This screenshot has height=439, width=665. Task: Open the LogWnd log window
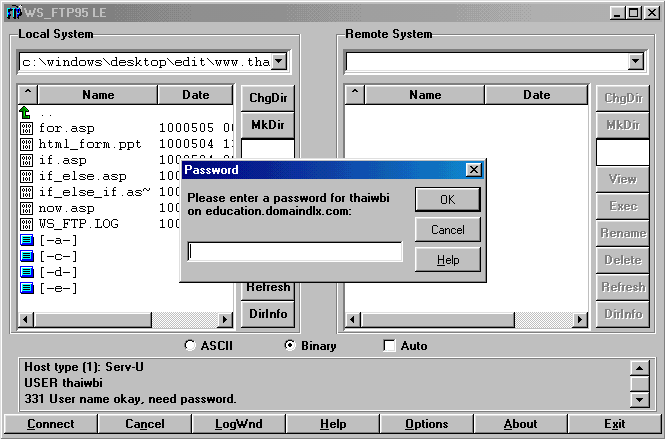(x=239, y=424)
